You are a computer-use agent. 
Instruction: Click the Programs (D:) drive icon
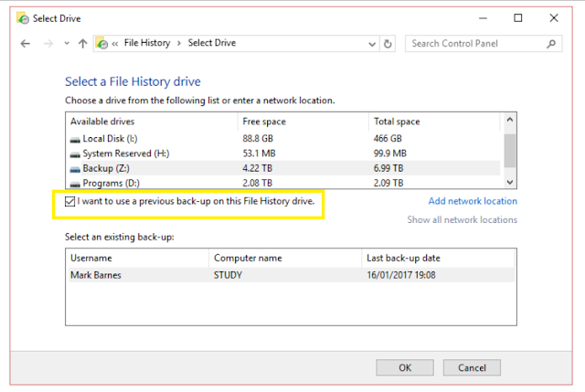(x=74, y=184)
